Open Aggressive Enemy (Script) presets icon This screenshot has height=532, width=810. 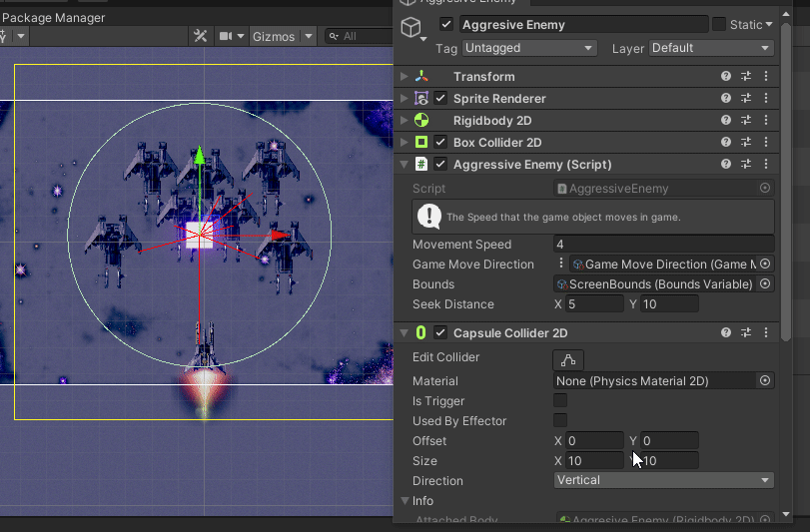coord(746,164)
